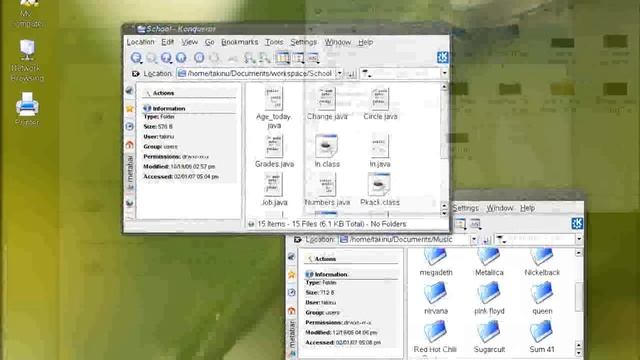Open the Nickelback folder in Music window
The height and width of the screenshot is (360, 640).
tap(542, 262)
